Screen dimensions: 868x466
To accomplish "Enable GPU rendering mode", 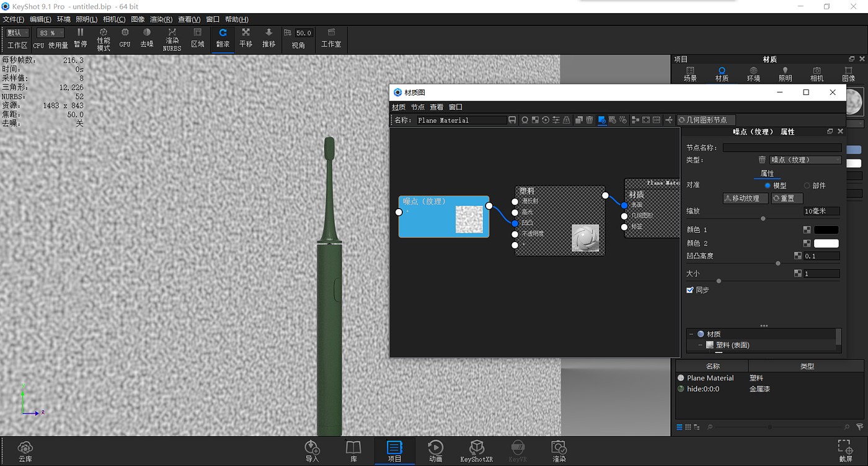I will [x=125, y=38].
